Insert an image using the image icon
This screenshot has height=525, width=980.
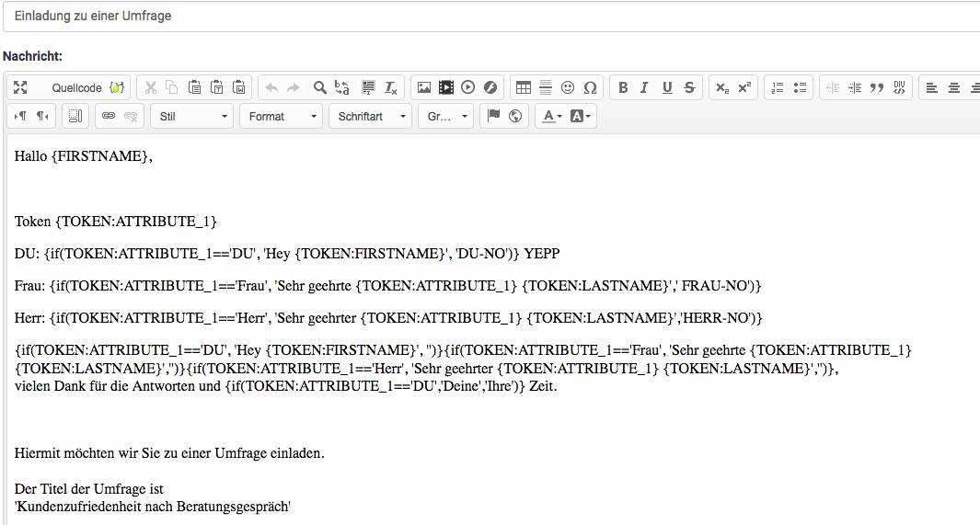tap(424, 87)
